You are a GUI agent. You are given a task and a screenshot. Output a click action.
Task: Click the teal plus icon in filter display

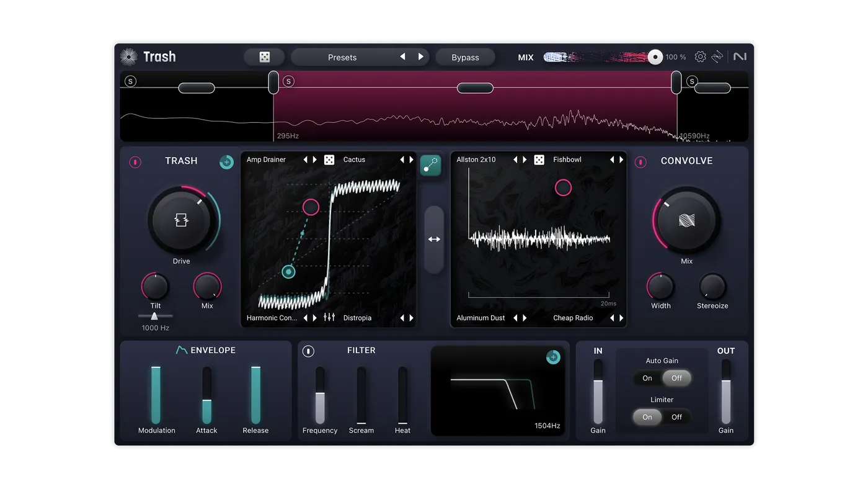click(x=553, y=357)
